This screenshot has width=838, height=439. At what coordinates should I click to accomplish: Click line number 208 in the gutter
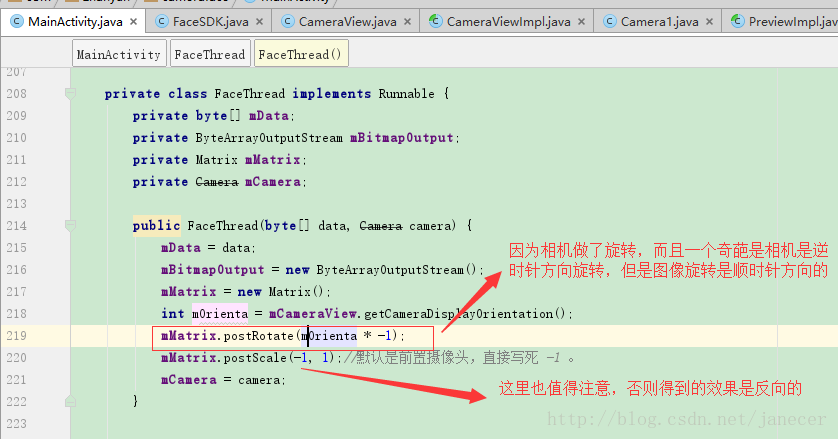click(16, 94)
